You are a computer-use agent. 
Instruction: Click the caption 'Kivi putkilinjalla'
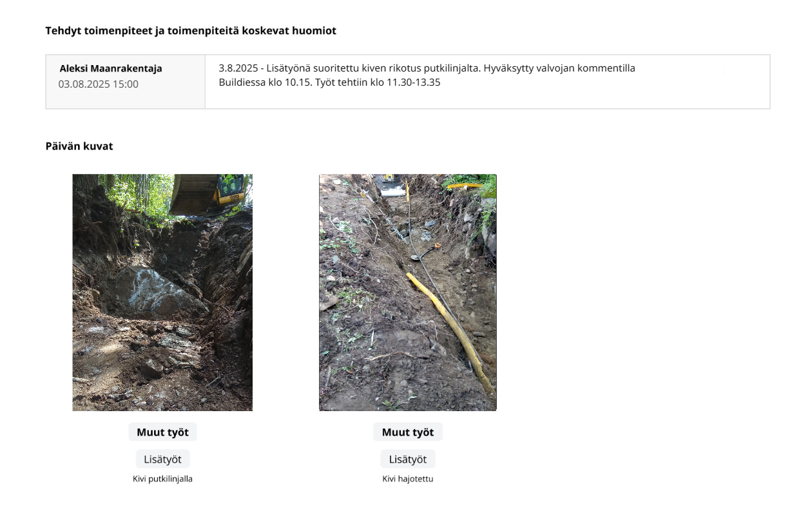pos(162,479)
